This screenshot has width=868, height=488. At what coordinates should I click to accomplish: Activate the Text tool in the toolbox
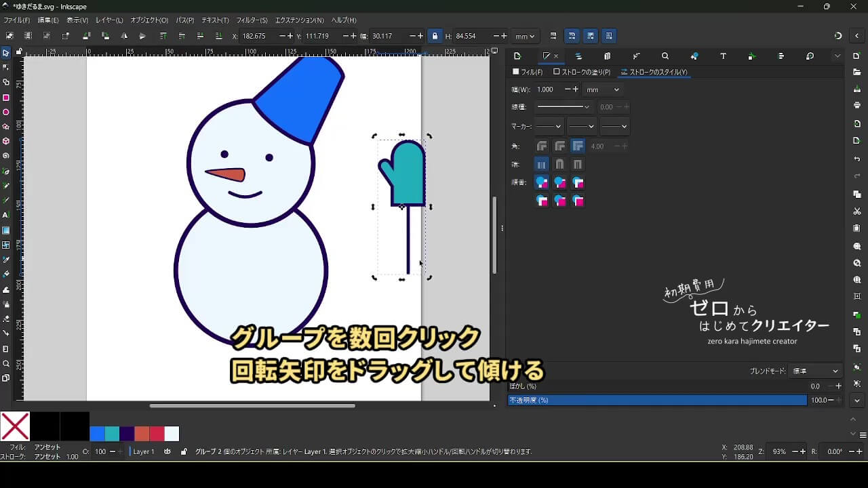(x=6, y=215)
